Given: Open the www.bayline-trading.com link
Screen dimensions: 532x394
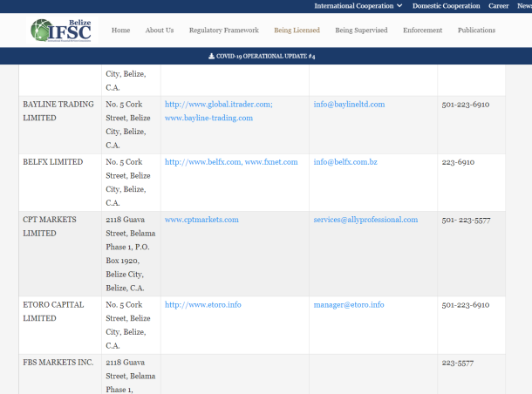Looking at the screenshot, I should 208,118.
